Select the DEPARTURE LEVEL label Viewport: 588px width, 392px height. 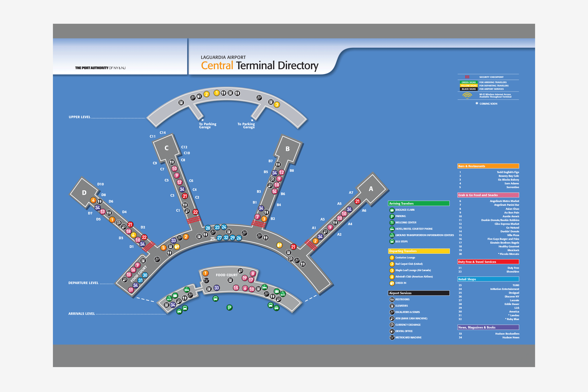[83, 283]
